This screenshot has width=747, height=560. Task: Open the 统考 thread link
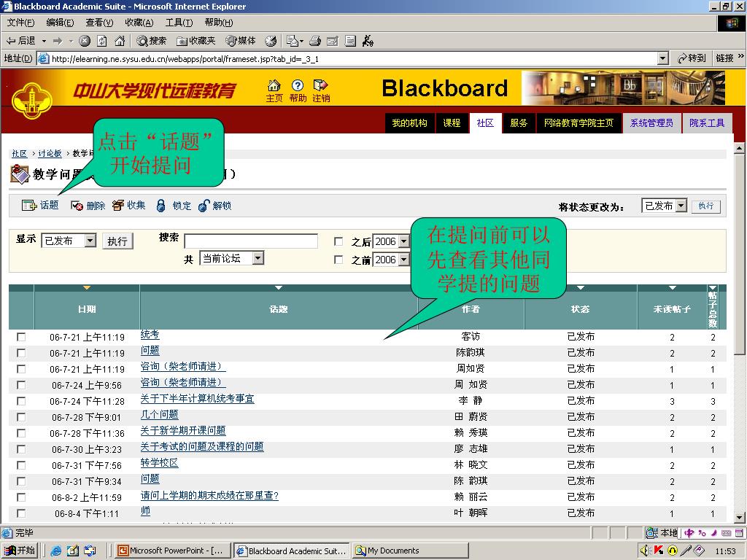point(150,335)
